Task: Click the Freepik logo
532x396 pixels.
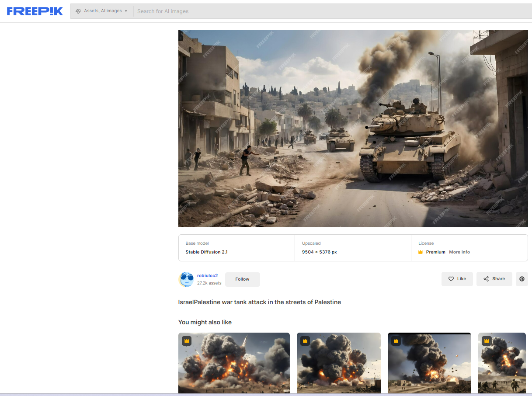Action: (35, 11)
